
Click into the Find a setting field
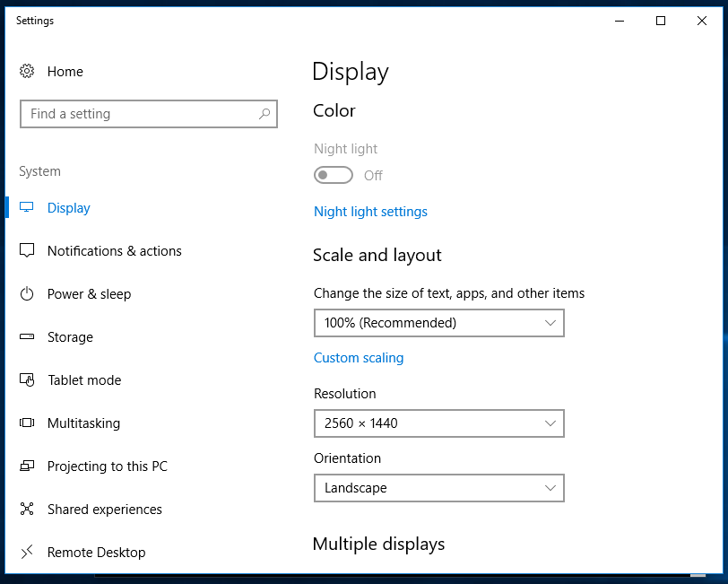139,114
